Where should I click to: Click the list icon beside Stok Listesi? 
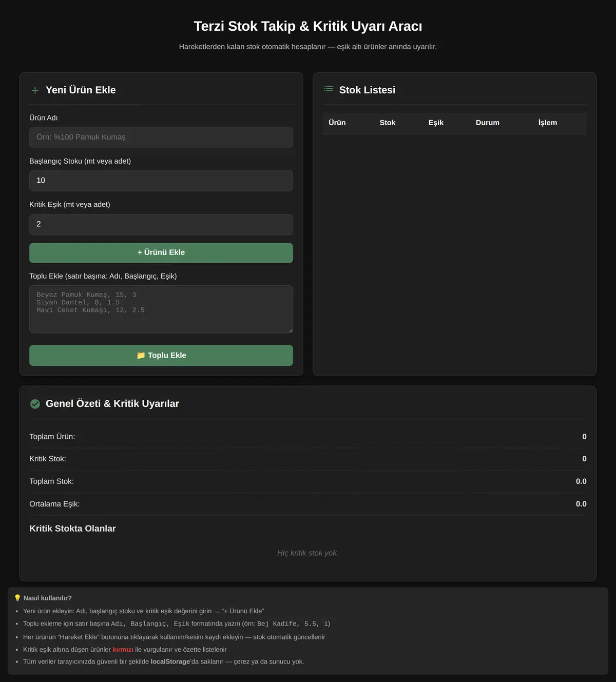tap(329, 89)
